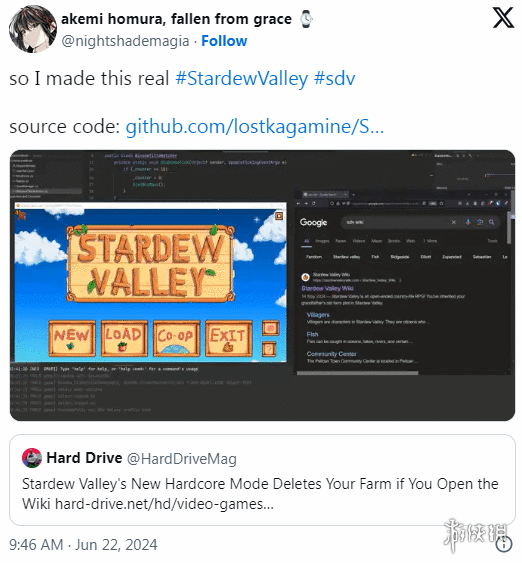Open the #sdv hashtag
Viewport: 522px width, 563px height.
[x=335, y=78]
